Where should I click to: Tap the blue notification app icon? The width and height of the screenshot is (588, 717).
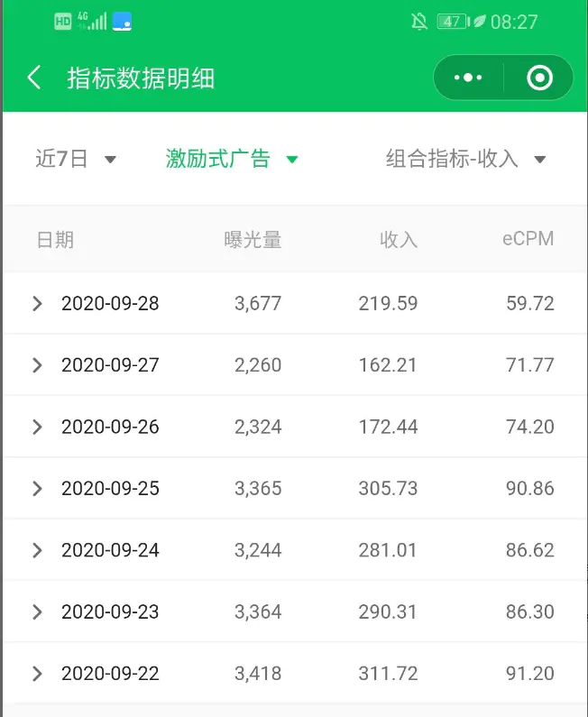coord(122,22)
